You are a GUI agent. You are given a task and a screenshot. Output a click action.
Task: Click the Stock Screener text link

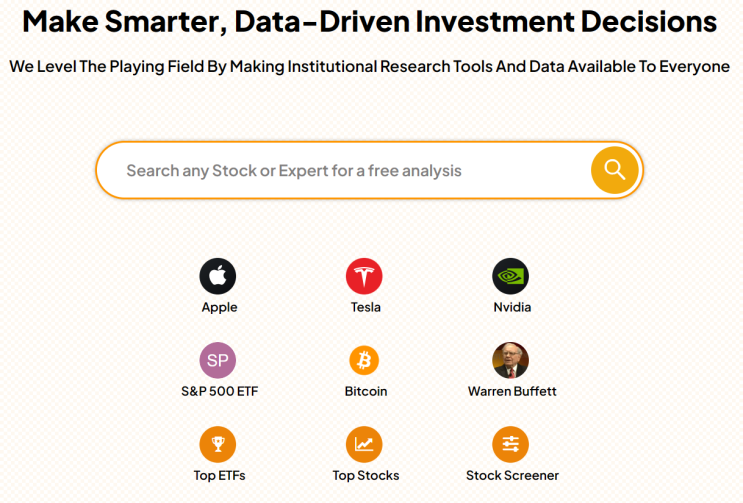(512, 475)
